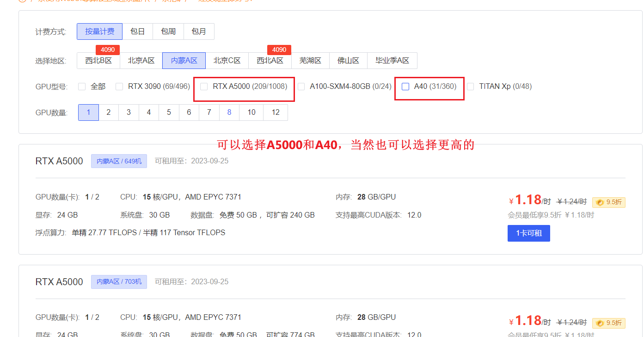Check the 全部 GPU model checkbox
This screenshot has height=337, width=644.
pyautogui.click(x=82, y=87)
